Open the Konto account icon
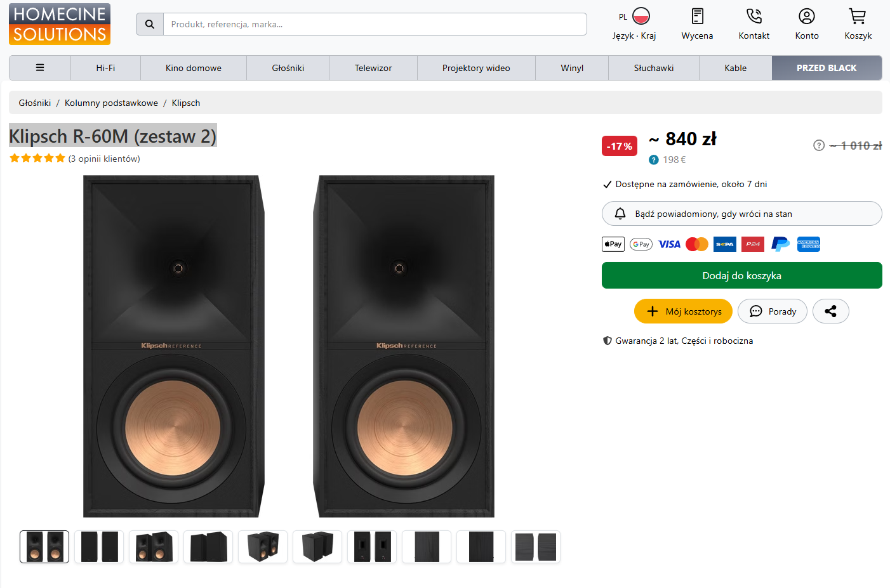This screenshot has height=588, width=890. (x=806, y=16)
